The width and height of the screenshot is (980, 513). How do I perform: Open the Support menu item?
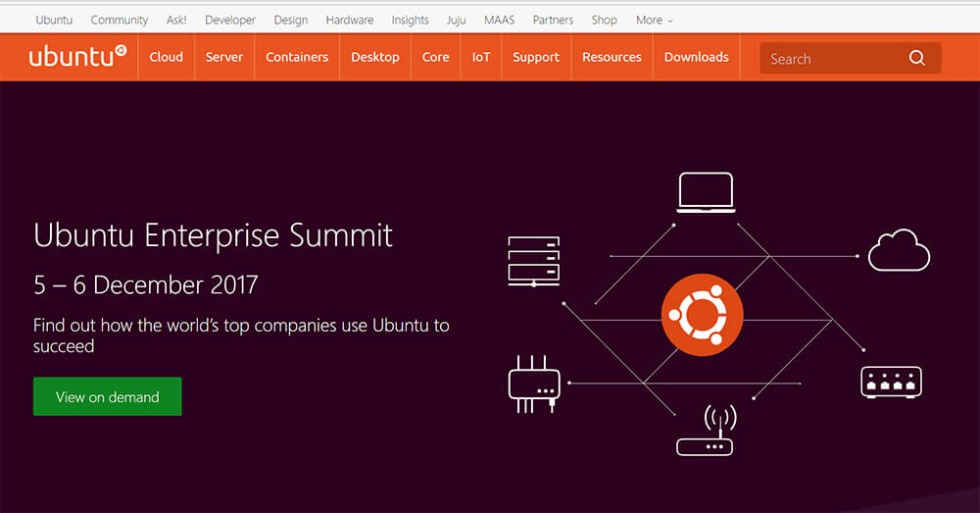pyautogui.click(x=536, y=57)
